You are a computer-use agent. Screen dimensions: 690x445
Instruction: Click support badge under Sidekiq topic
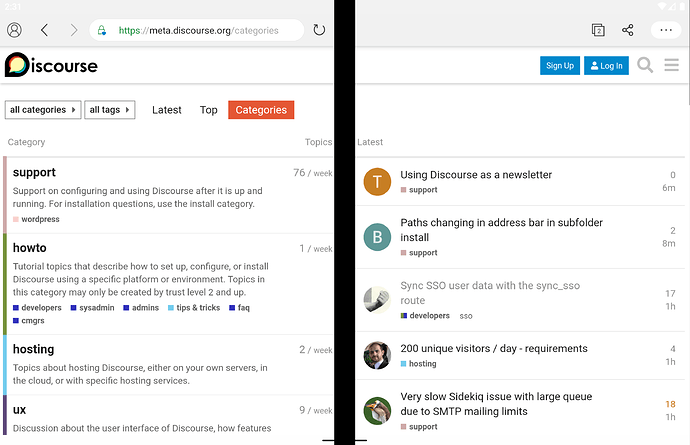pyautogui.click(x=419, y=427)
